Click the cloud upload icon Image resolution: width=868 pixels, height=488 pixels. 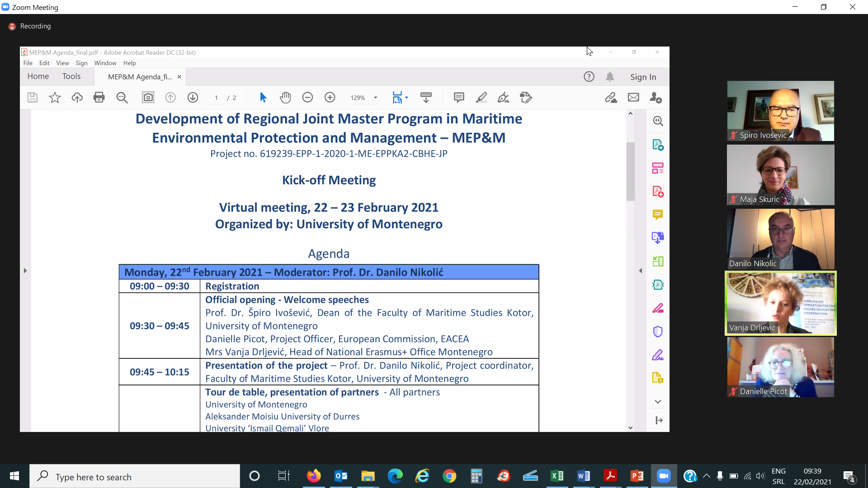pyautogui.click(x=77, y=98)
